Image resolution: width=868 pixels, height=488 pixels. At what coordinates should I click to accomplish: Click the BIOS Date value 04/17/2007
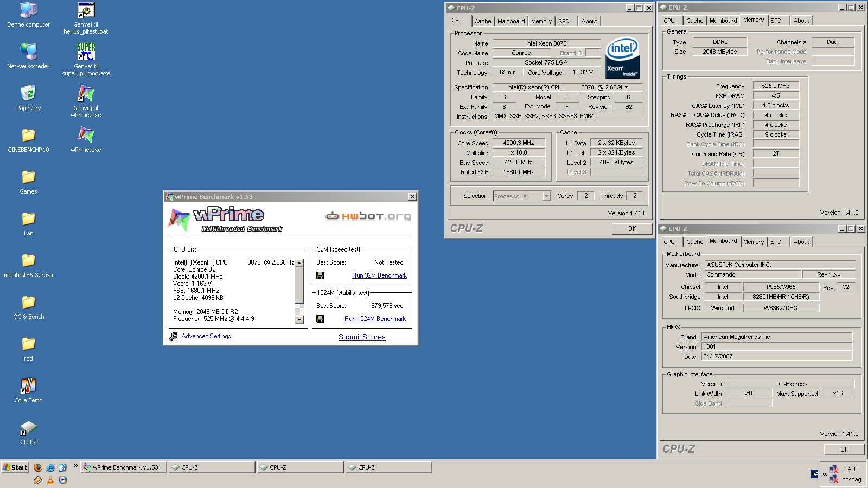pos(777,356)
